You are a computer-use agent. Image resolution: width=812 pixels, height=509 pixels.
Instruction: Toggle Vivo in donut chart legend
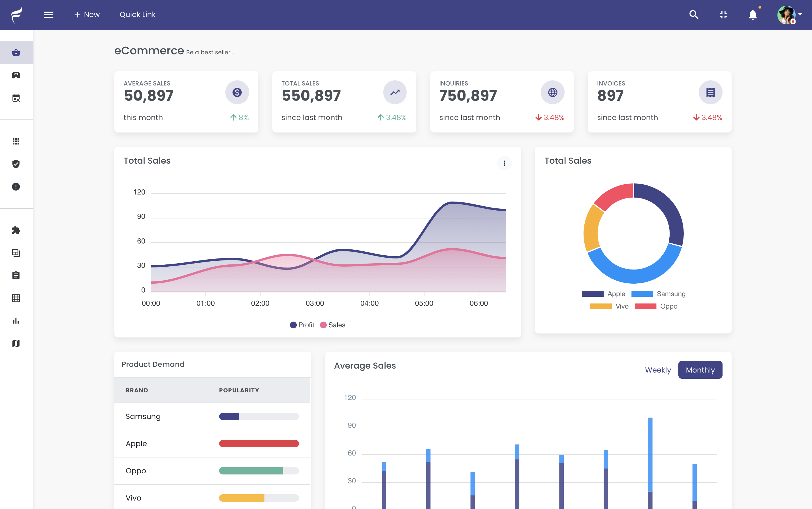click(609, 306)
